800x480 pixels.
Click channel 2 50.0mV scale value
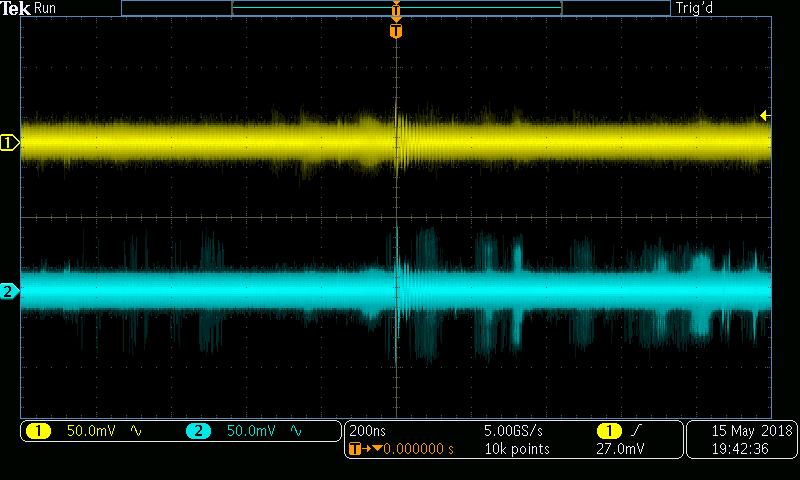251,431
